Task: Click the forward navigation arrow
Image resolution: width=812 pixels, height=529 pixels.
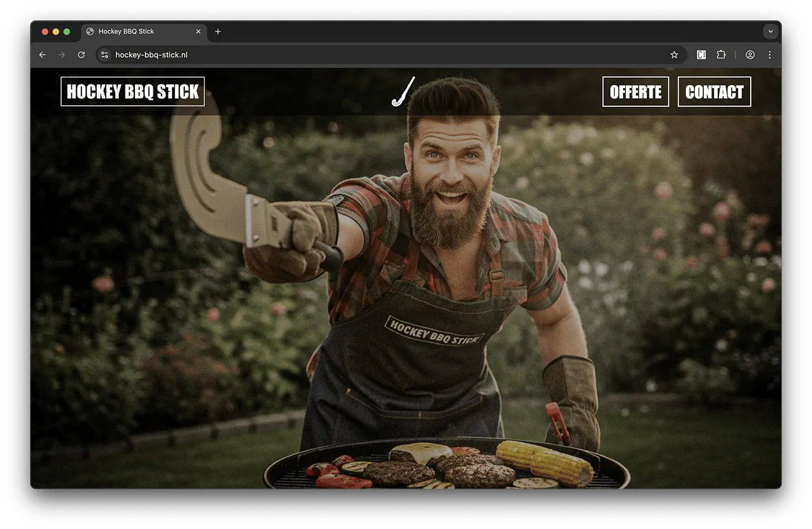Action: click(x=62, y=55)
